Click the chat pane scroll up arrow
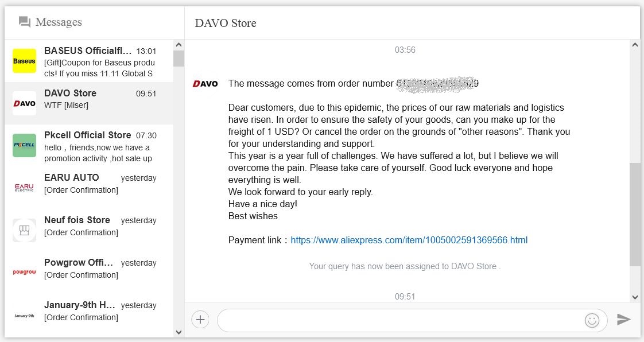Image resolution: width=644 pixels, height=342 pixels. (635, 45)
